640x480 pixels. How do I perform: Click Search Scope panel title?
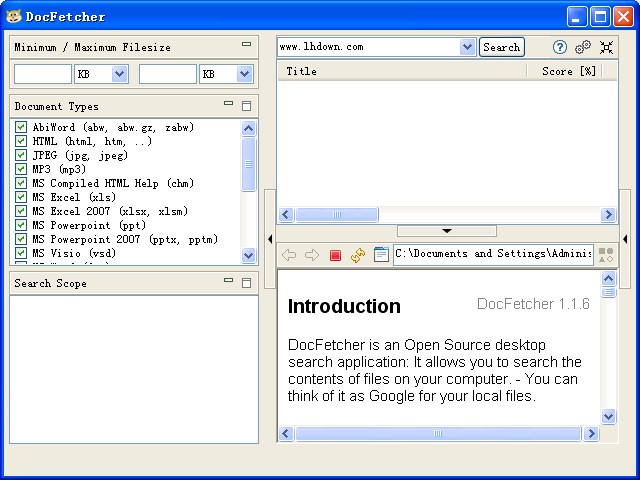pos(50,283)
